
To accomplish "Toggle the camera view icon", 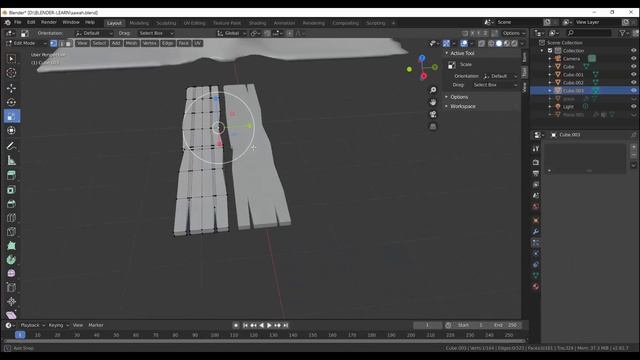I will pyautogui.click(x=433, y=114).
